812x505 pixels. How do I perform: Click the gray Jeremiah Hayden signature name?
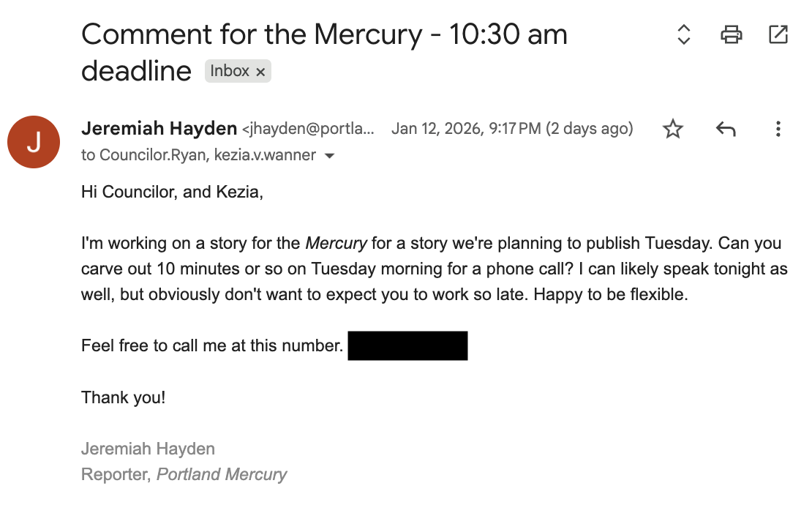148,449
